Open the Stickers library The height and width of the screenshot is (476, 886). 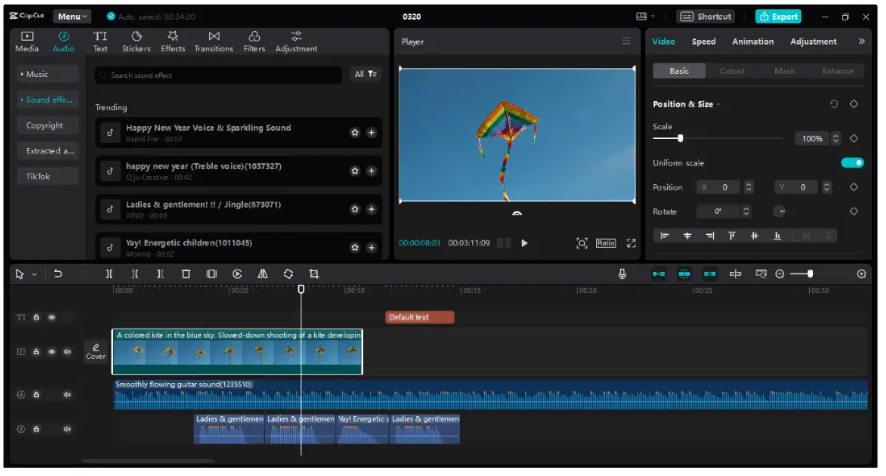(136, 42)
